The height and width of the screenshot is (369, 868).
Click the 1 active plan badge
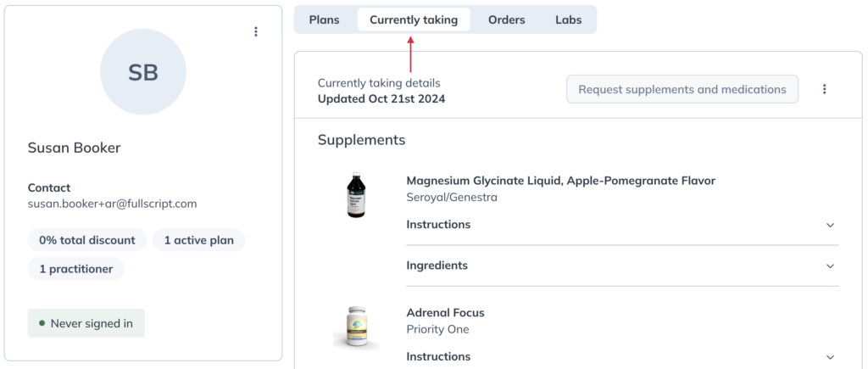click(x=198, y=240)
